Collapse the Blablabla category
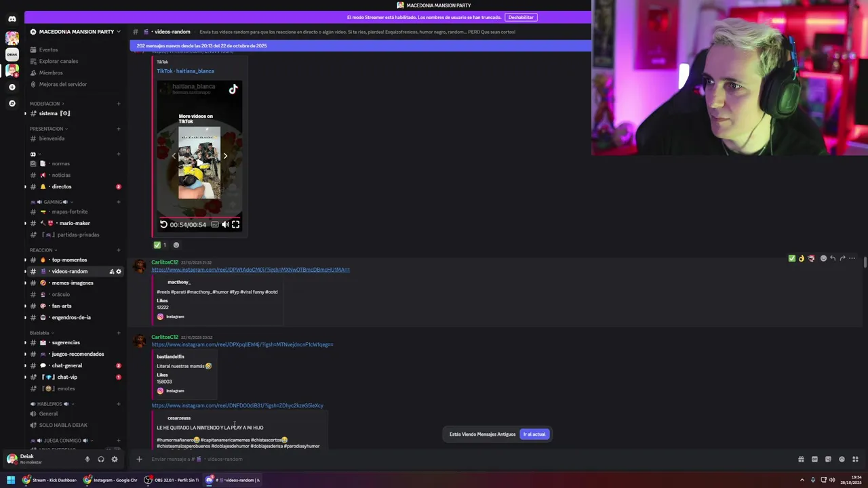The width and height of the screenshot is (868, 488). coord(41,333)
